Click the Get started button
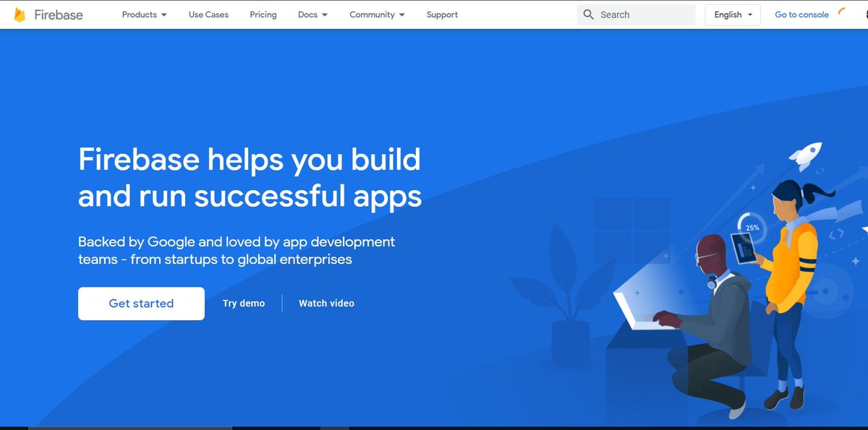This screenshot has height=430, width=868. [140, 304]
